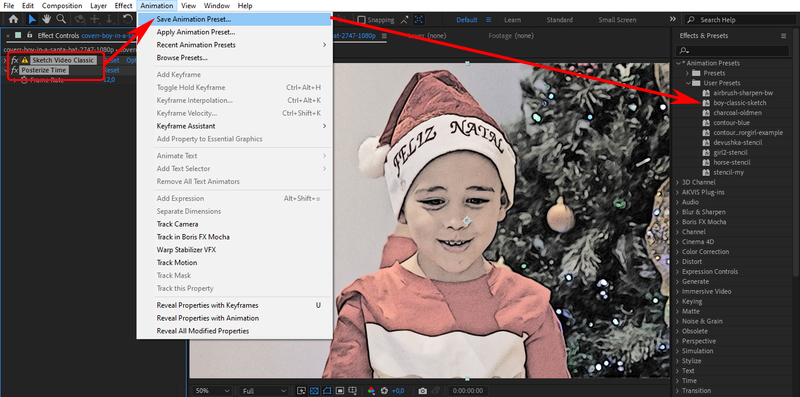Collapse the Animation Presets tree
Viewport: 800px width, 397px height.
[679, 63]
